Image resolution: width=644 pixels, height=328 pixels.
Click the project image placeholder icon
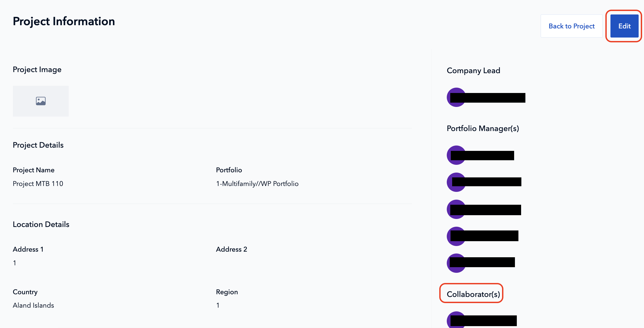click(x=41, y=101)
